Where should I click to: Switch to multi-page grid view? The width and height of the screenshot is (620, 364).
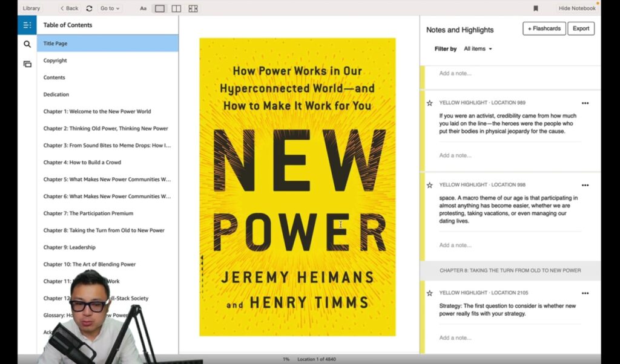(x=193, y=8)
